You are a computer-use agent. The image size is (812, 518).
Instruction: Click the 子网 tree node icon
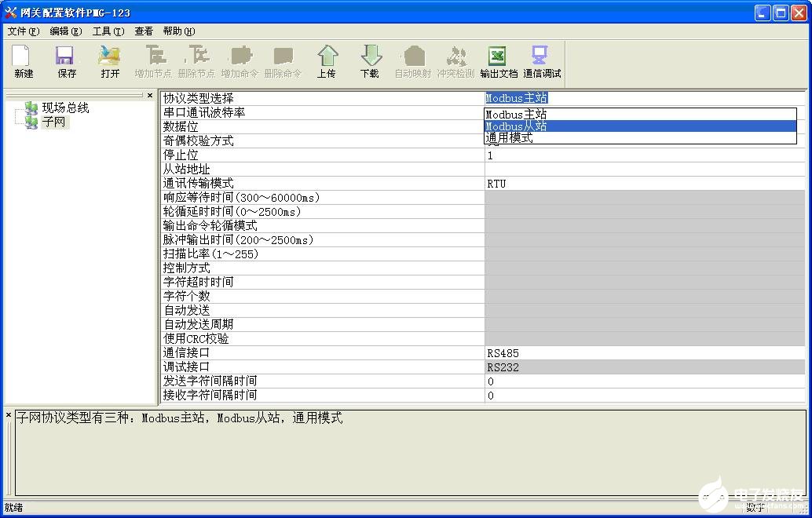coord(31,122)
